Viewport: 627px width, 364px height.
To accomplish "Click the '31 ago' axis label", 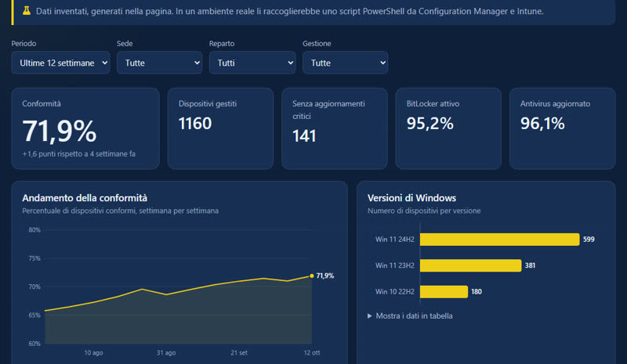I will click(166, 353).
